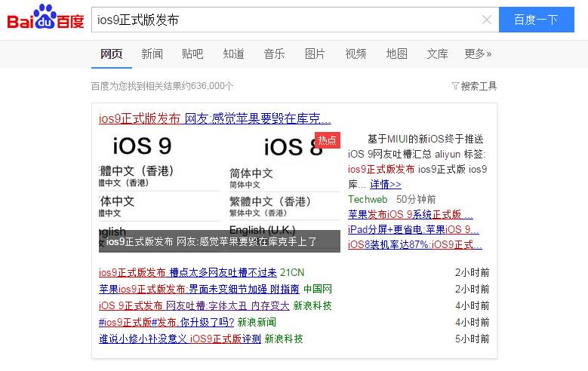Open the 音乐 tab
588x371 pixels.
tap(274, 54)
